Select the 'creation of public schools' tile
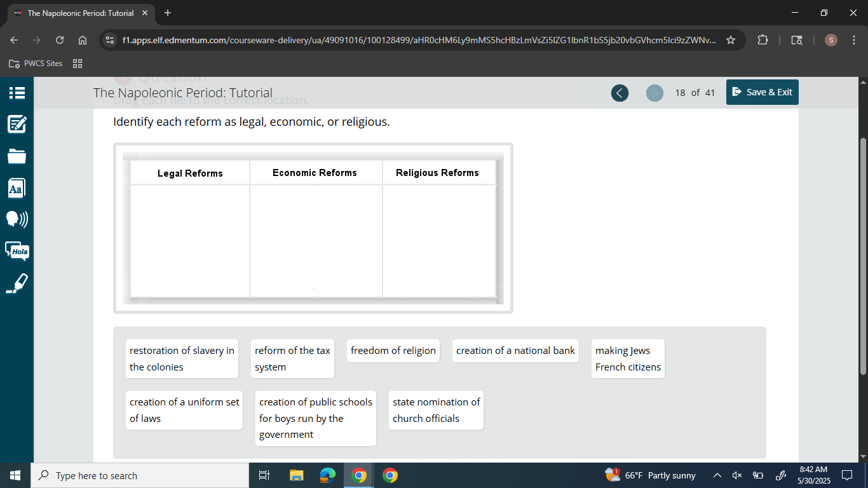The height and width of the screenshot is (488, 868). click(316, 418)
